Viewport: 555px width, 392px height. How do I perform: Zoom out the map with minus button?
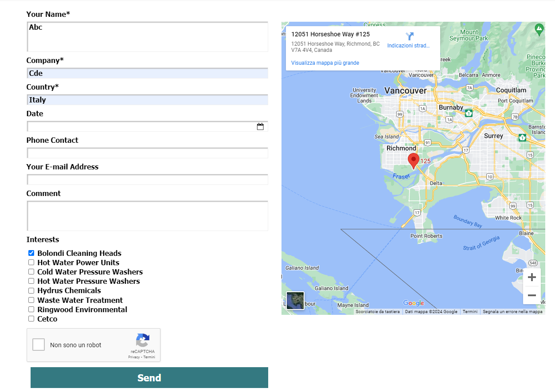coord(532,295)
